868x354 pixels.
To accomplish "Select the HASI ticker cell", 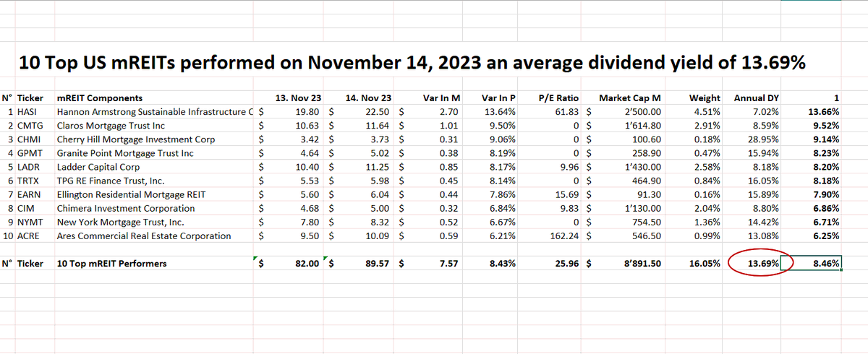I will pos(28,112).
